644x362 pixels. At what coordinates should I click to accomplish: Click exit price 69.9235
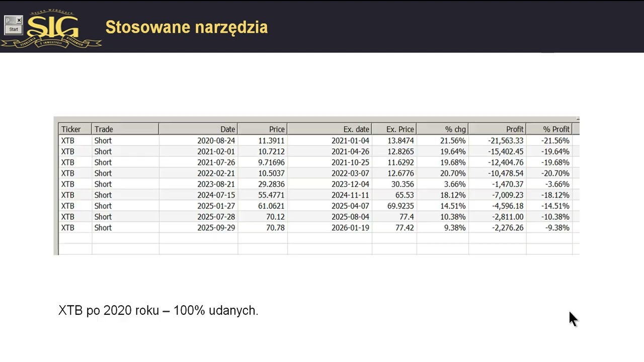click(400, 206)
